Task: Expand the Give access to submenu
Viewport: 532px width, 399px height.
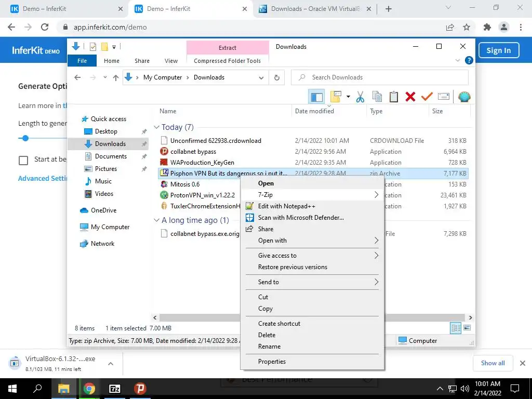Action: [312, 256]
